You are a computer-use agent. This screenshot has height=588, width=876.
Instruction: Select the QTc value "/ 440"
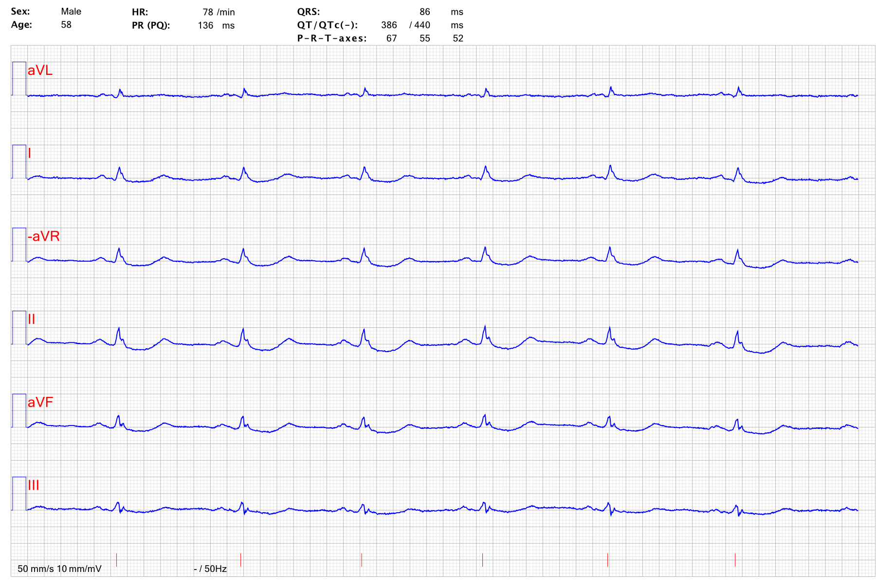[x=420, y=25]
